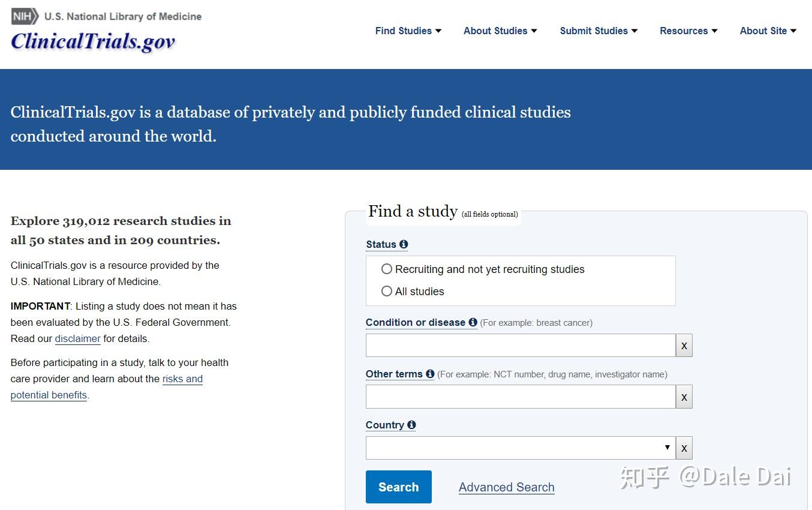Click the Condition or disease info icon
The width and height of the screenshot is (812, 510).
[473, 322]
